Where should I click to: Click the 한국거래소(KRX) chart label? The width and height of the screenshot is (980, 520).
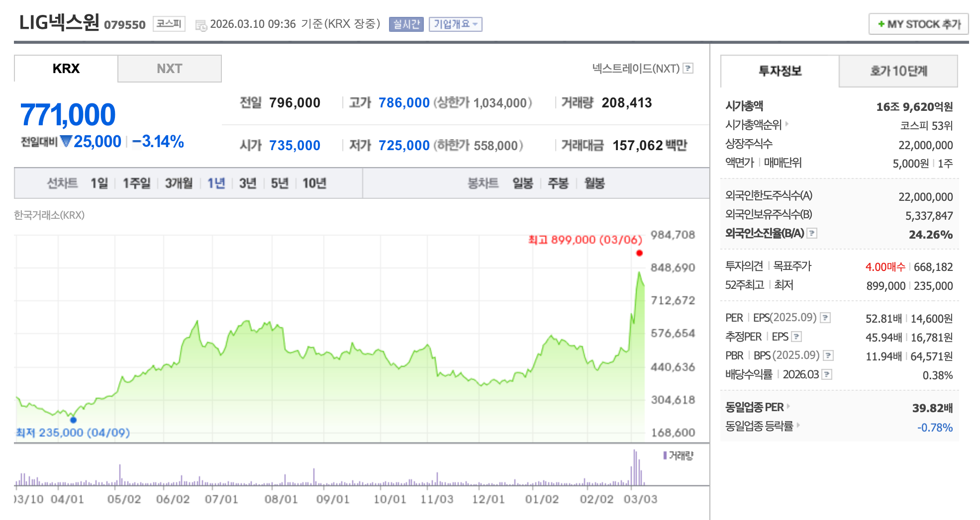[x=49, y=215]
